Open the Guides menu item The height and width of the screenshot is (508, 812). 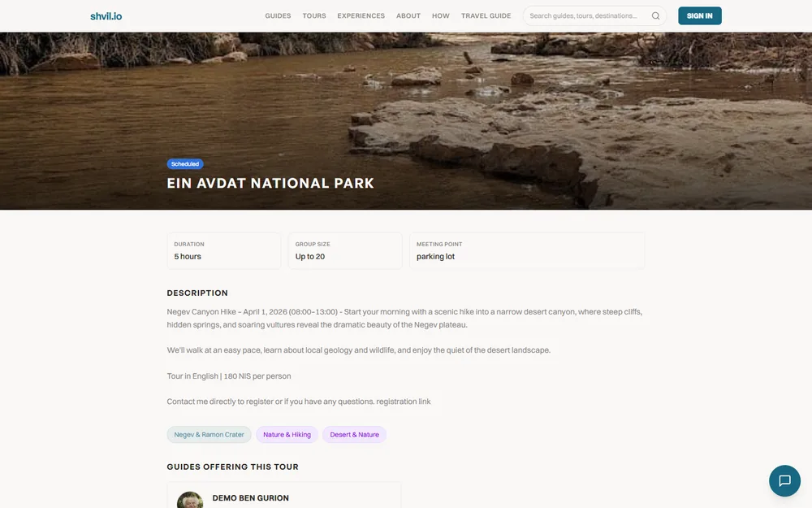pos(278,15)
